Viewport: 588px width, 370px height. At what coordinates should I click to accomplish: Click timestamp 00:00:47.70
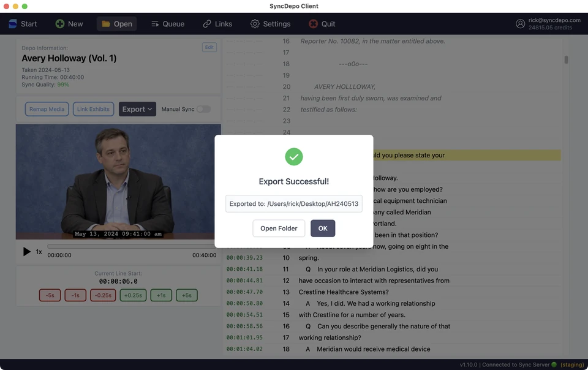coord(244,292)
